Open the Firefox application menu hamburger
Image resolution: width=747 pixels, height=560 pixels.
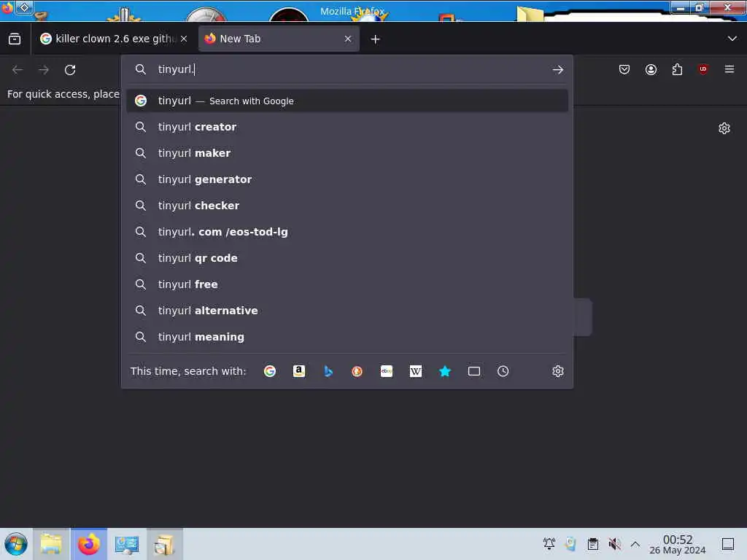(729, 70)
